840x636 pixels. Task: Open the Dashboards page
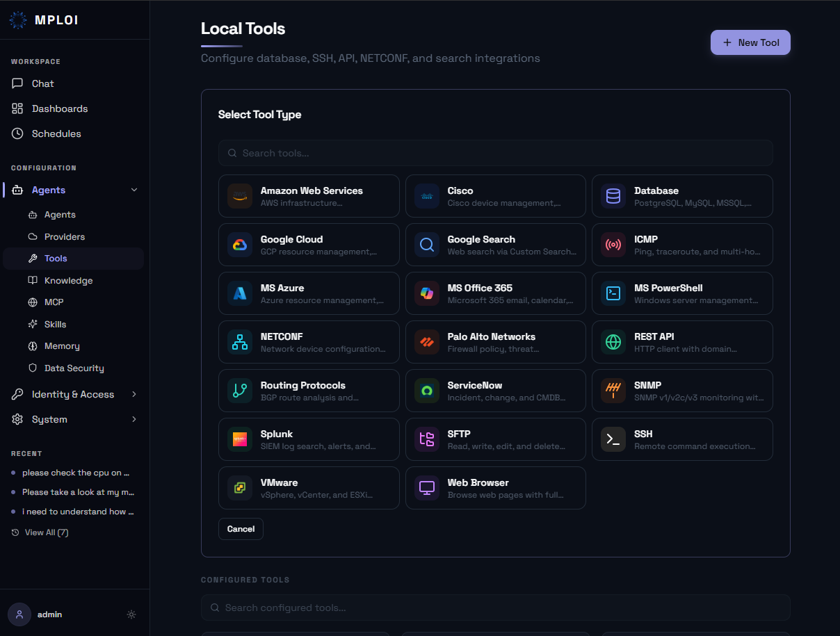[x=74, y=108]
